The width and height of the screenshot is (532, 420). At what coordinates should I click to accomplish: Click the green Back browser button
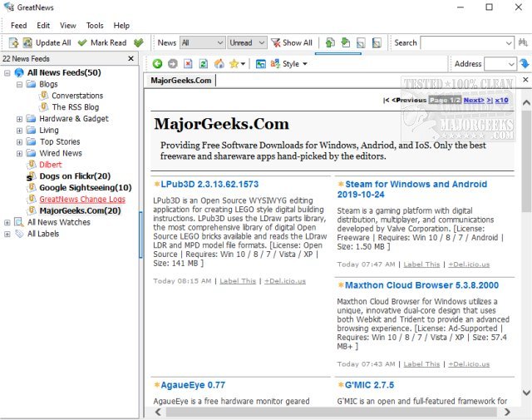pyautogui.click(x=157, y=63)
